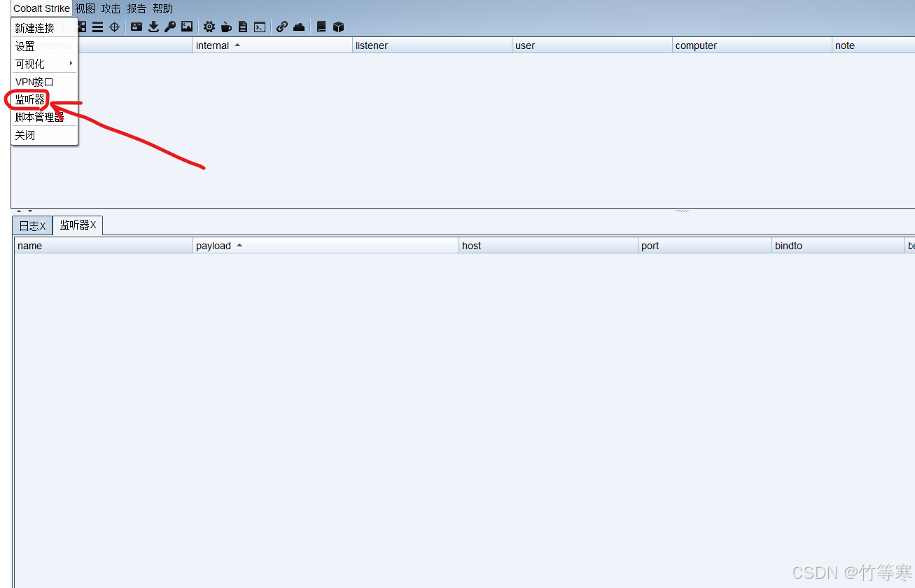Click the coffee cup Java attack icon

(x=226, y=27)
